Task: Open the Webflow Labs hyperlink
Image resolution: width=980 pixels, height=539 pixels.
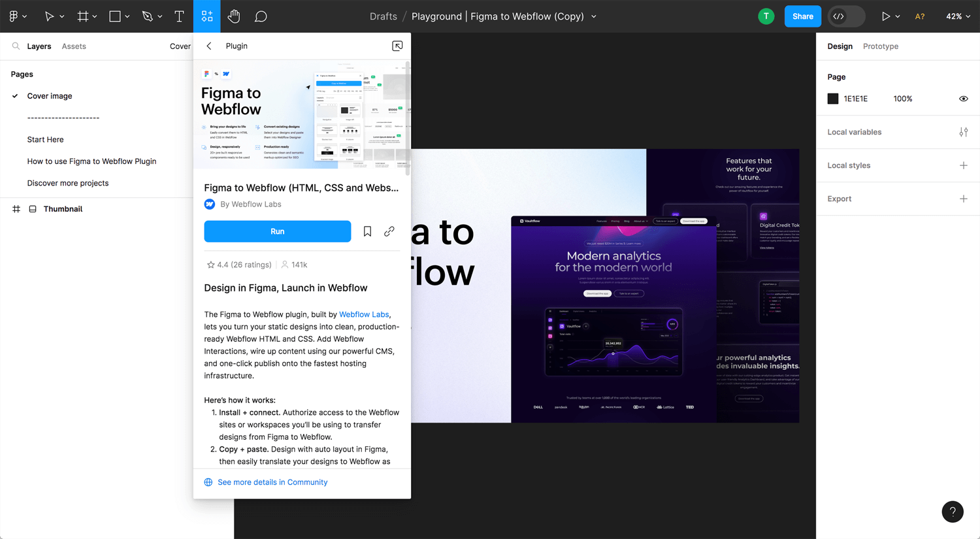Action: pyautogui.click(x=364, y=314)
